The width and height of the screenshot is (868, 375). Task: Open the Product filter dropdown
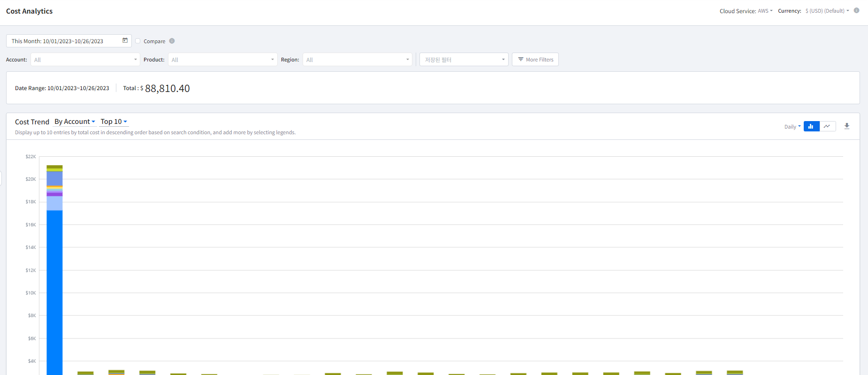pyautogui.click(x=222, y=60)
